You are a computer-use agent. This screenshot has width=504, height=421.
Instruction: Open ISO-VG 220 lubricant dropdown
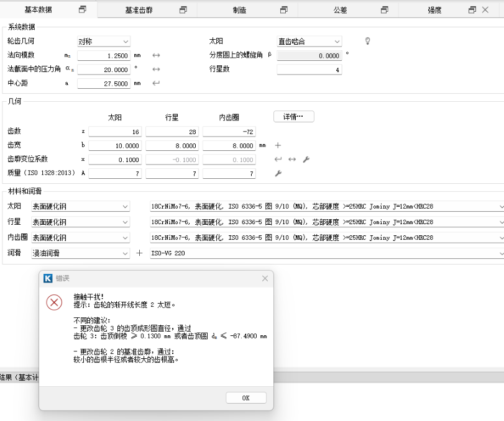tap(327, 253)
